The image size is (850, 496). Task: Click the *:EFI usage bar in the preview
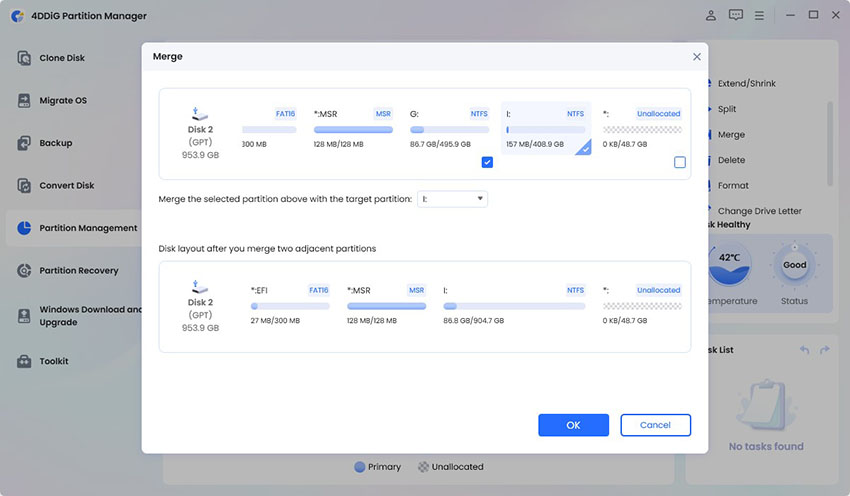(290, 306)
